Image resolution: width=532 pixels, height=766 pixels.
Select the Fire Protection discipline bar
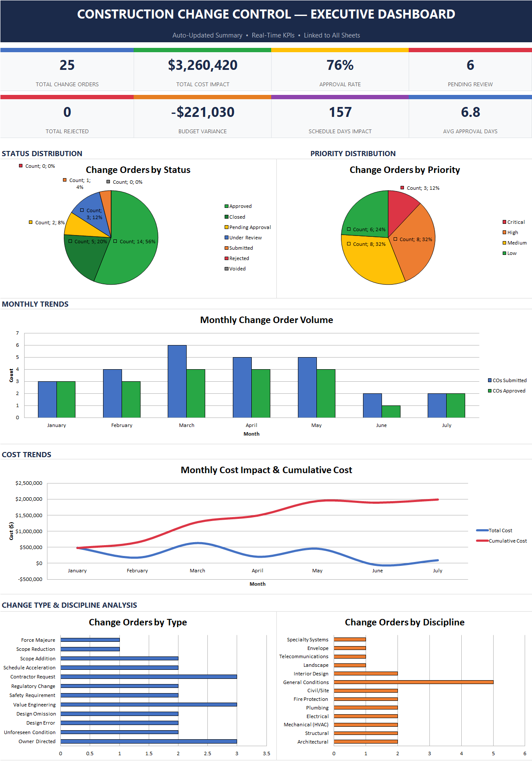click(x=366, y=699)
